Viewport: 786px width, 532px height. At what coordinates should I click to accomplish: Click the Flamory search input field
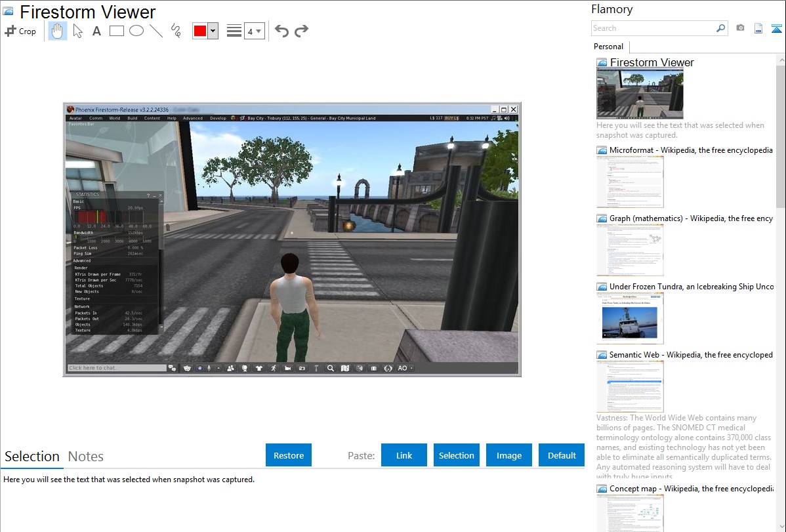[x=653, y=28]
